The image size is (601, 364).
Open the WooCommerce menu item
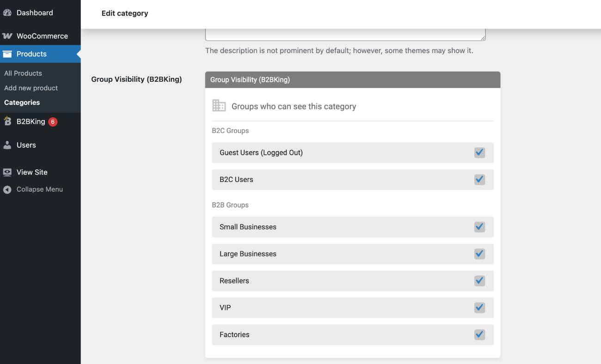click(x=40, y=36)
